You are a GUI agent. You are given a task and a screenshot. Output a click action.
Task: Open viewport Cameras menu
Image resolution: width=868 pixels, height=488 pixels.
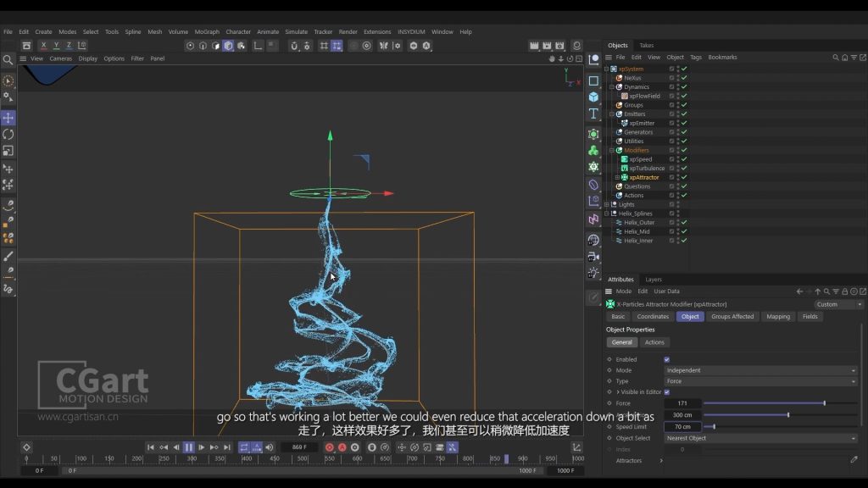coord(60,58)
